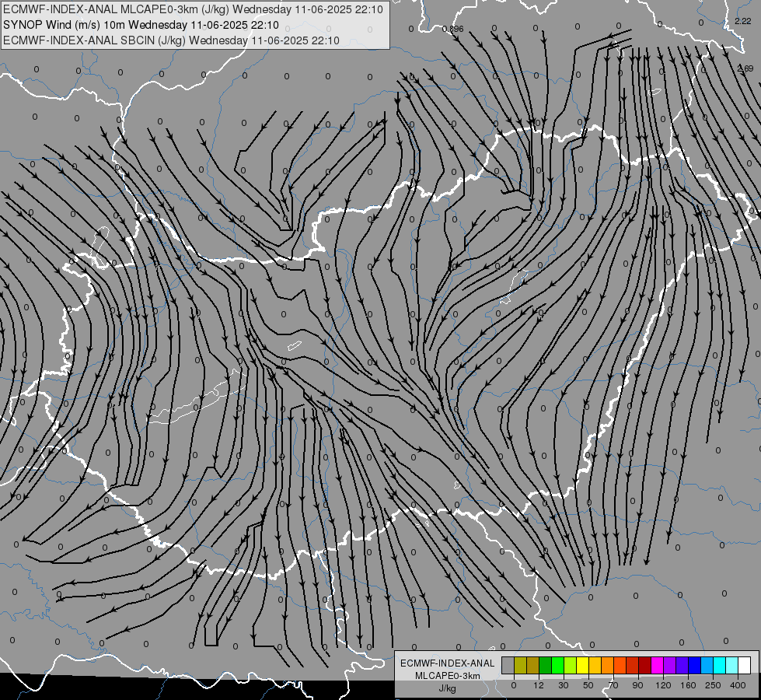Image resolution: width=761 pixels, height=700 pixels.
Task: Click the legend scale value 0
Action: tap(514, 685)
